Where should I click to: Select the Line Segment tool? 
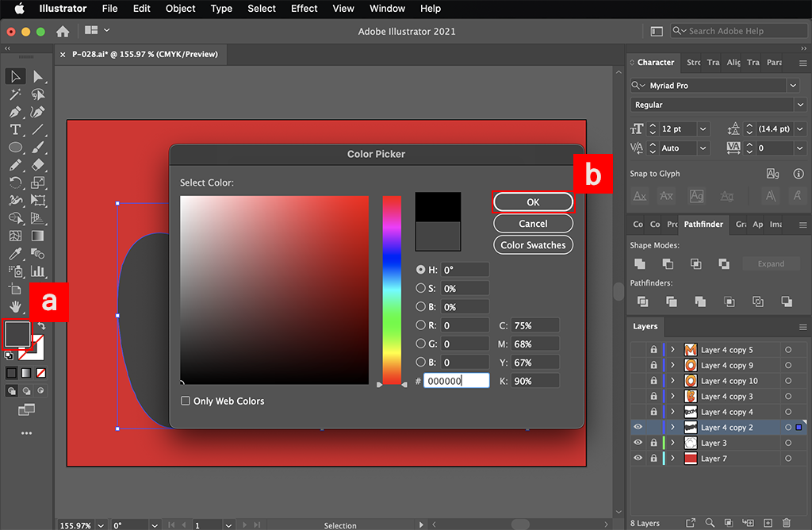(x=38, y=129)
